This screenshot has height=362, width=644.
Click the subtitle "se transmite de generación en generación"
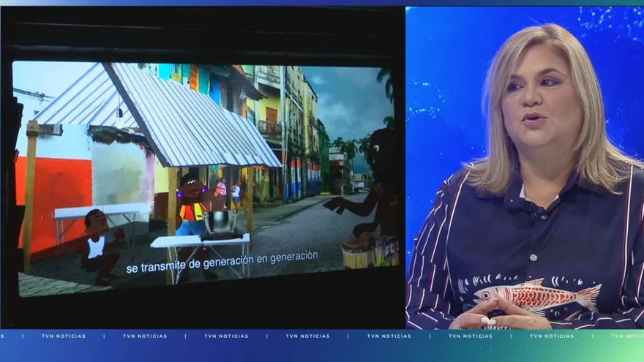(222, 262)
